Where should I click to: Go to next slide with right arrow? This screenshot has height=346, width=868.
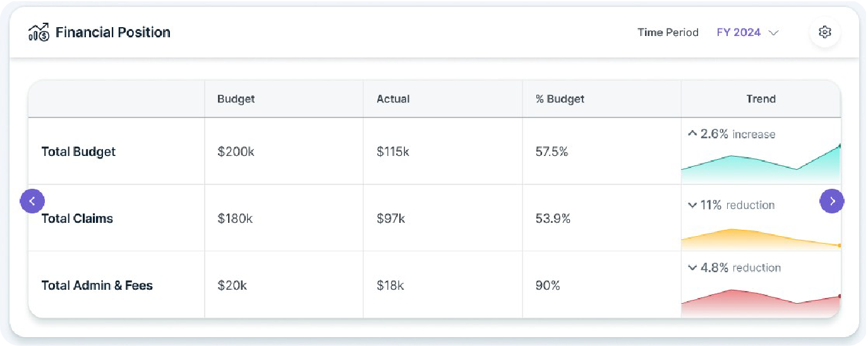(831, 201)
